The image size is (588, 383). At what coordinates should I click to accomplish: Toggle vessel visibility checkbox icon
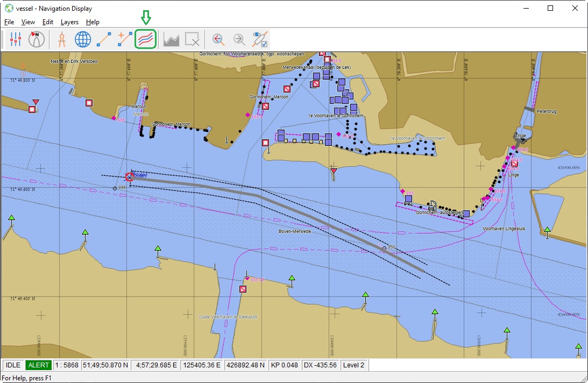point(260,39)
